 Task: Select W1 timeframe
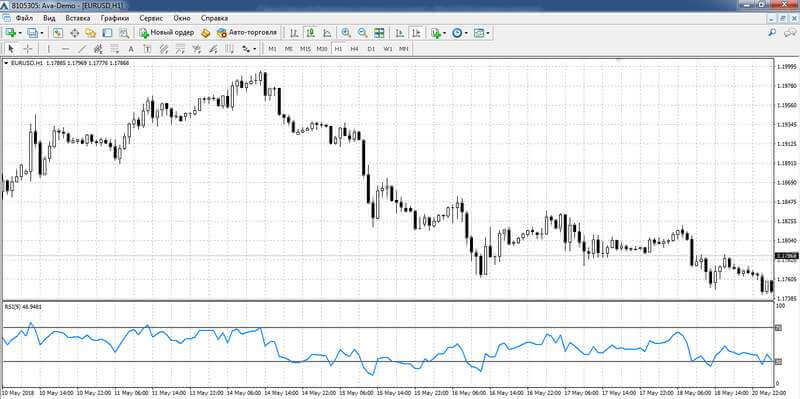pyautogui.click(x=388, y=49)
